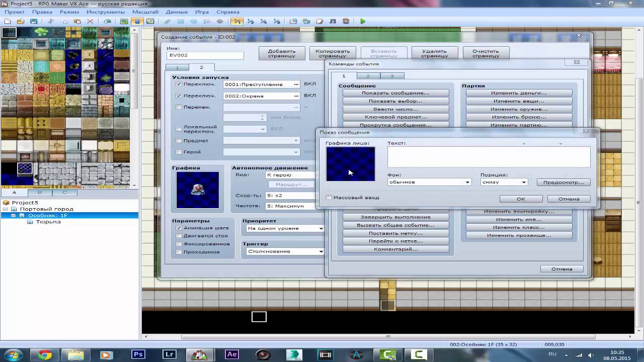Click the New Project toolbar icon

click(8, 21)
